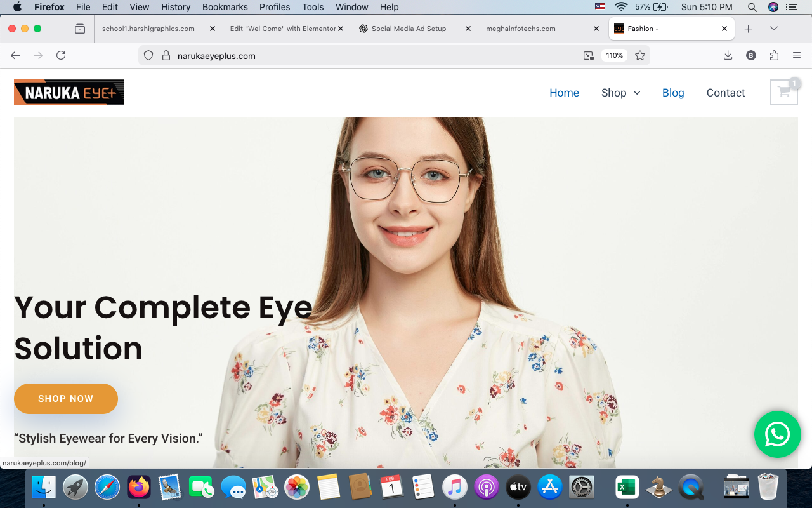
Task: Open the shopping cart icon
Action: 783,93
